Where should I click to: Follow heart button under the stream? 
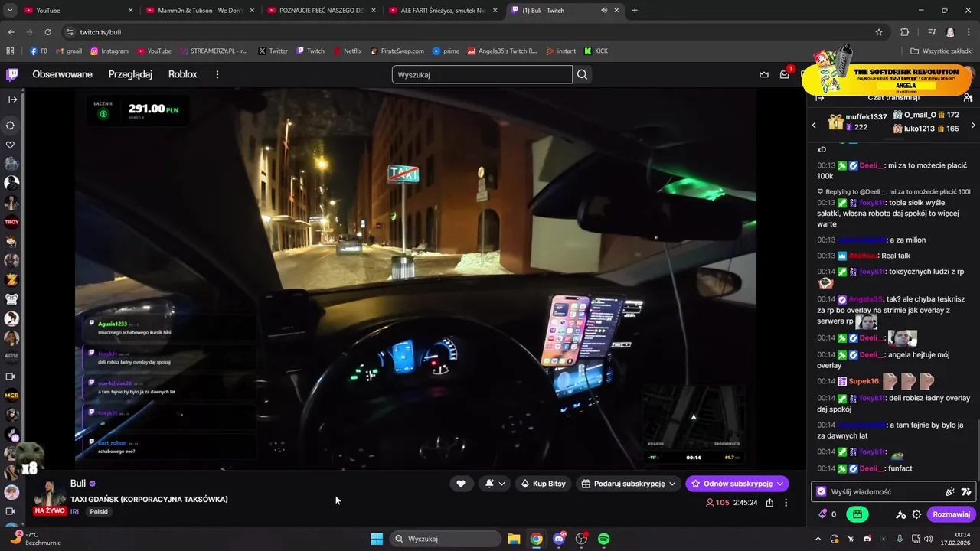click(461, 484)
